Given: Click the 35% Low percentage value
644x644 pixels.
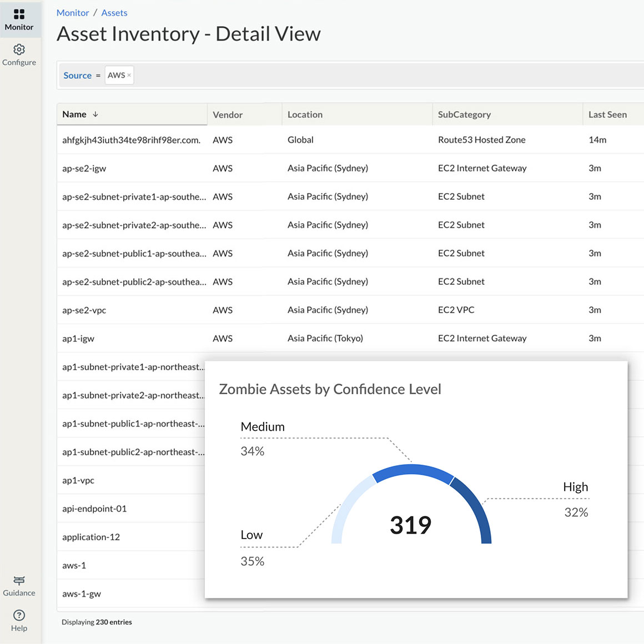Looking at the screenshot, I should [252, 561].
